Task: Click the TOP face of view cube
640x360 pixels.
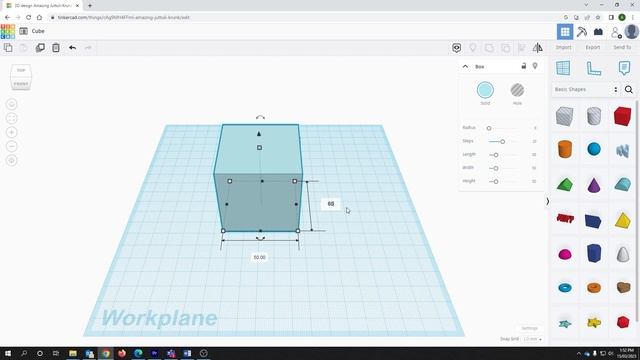Action: (21, 70)
